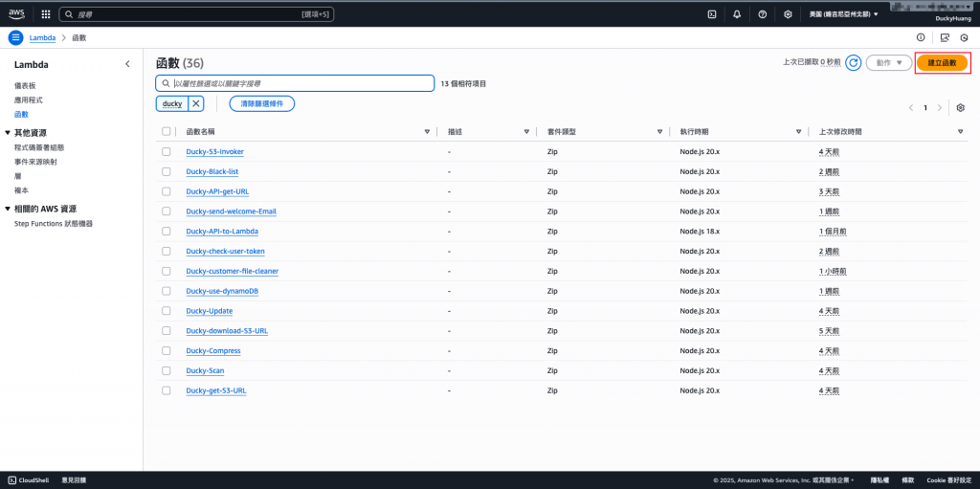
Task: Click the ducky filter token text
Action: (x=172, y=103)
